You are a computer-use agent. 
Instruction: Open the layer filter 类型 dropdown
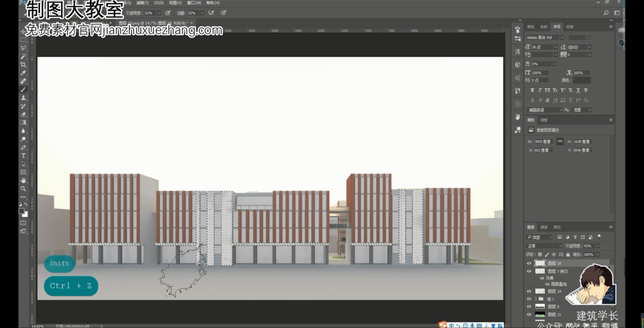click(x=540, y=237)
